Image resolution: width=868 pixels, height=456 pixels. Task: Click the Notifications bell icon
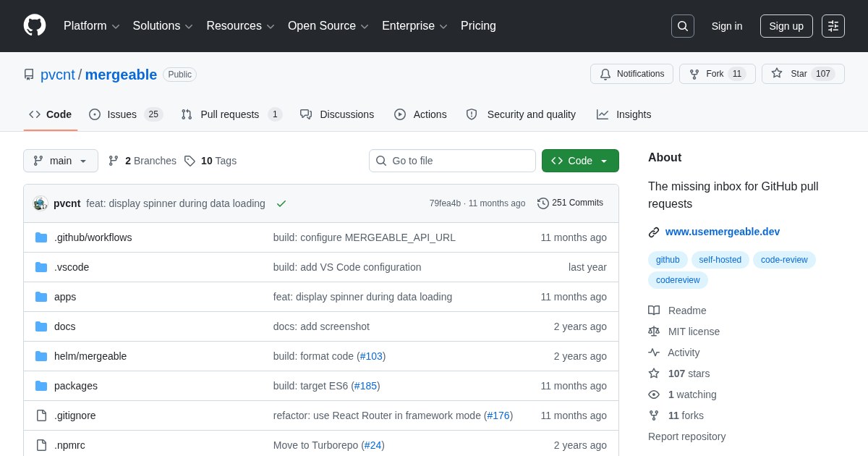605,74
